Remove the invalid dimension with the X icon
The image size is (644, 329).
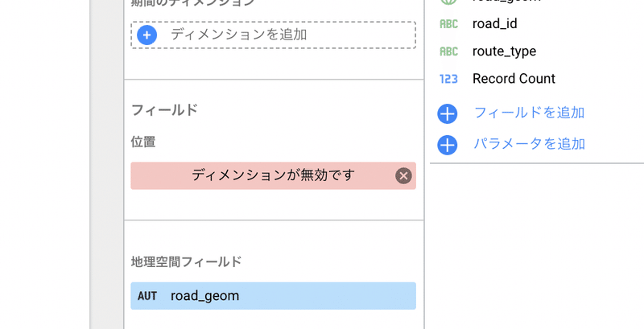[x=403, y=175]
